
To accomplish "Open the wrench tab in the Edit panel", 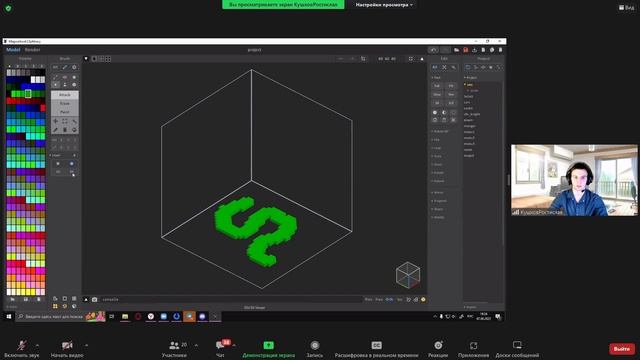I will [x=453, y=67].
